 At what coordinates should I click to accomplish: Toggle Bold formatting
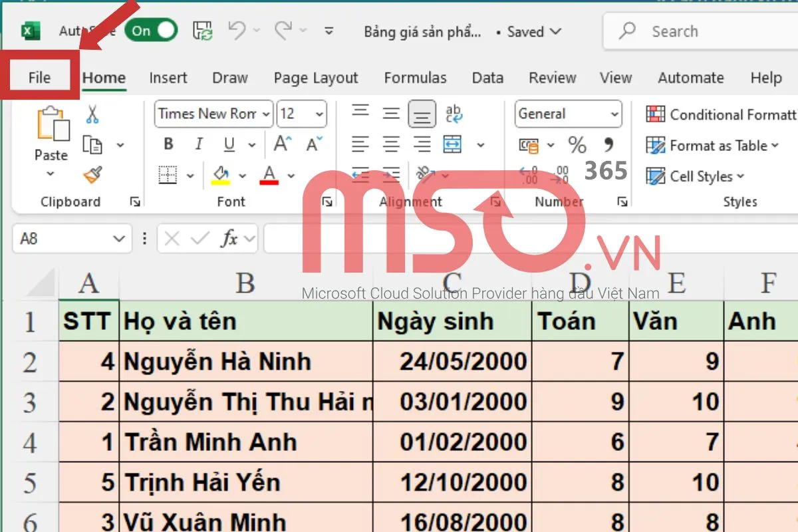click(168, 144)
